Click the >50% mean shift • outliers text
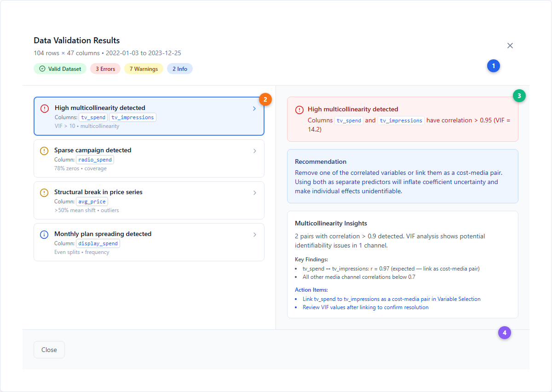Screen dimensions: 552x392 coord(86,210)
